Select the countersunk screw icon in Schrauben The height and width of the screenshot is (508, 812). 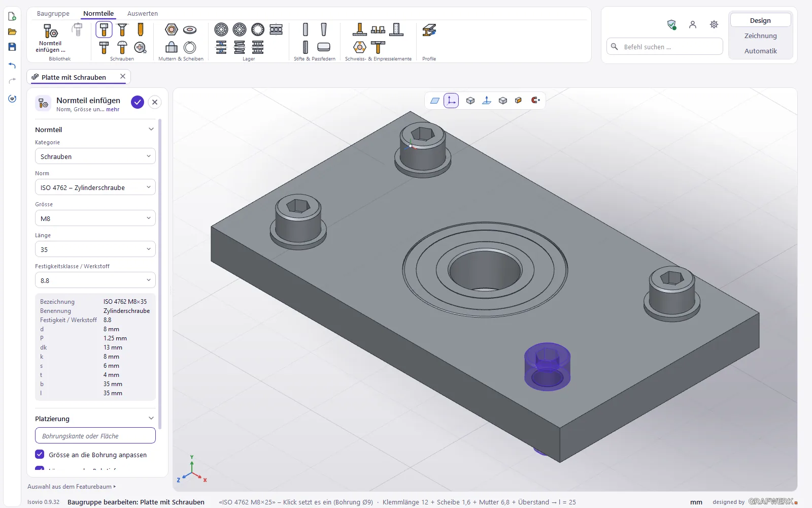pyautogui.click(x=122, y=30)
